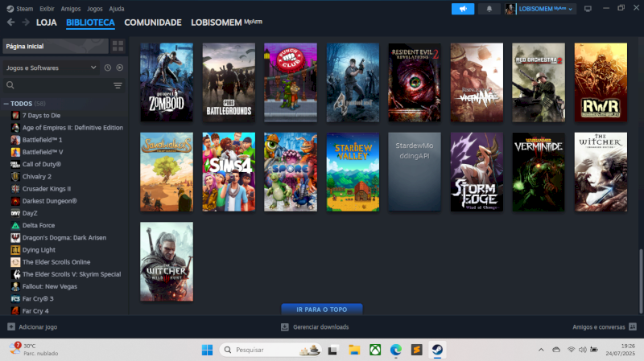
Task: Show ready-to-play games icon
Action: click(119, 68)
